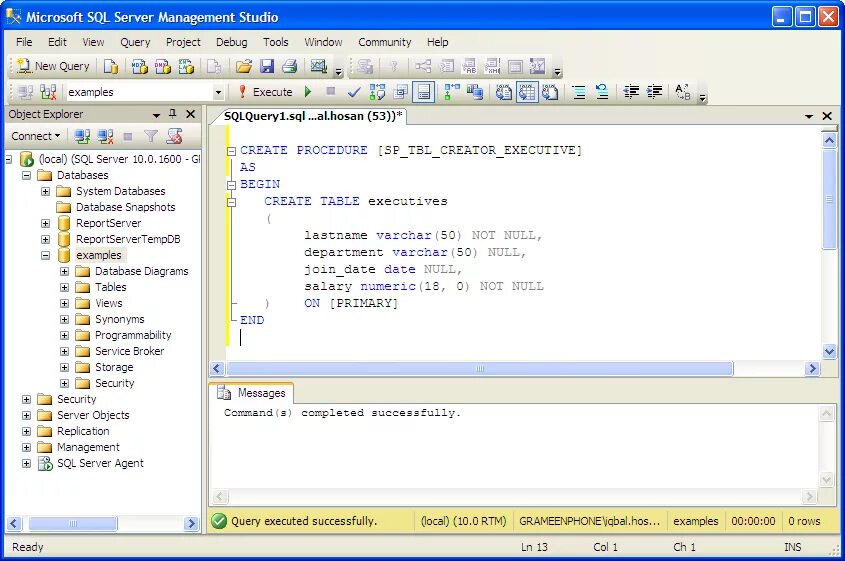Click the Uncomment selected lines icon
Viewport: 845px width, 561px height.
point(602,92)
